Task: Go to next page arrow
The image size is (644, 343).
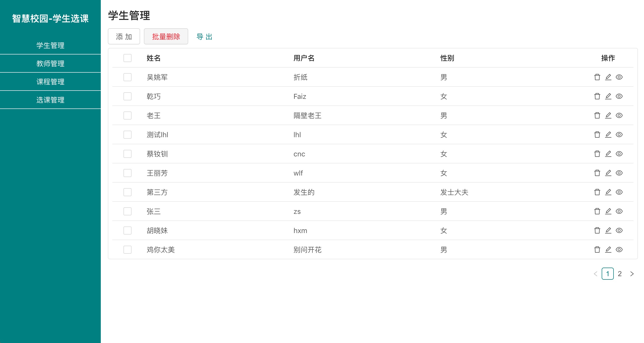Action: pyautogui.click(x=632, y=274)
